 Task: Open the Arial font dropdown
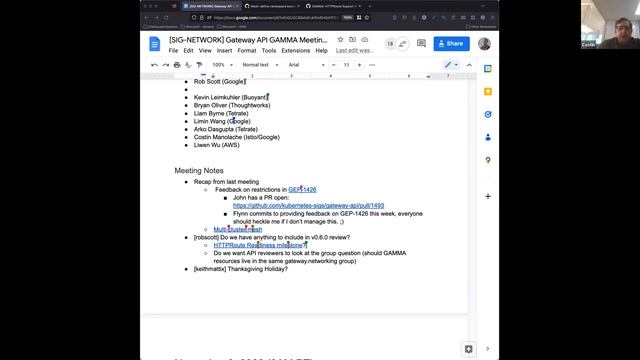[307, 65]
